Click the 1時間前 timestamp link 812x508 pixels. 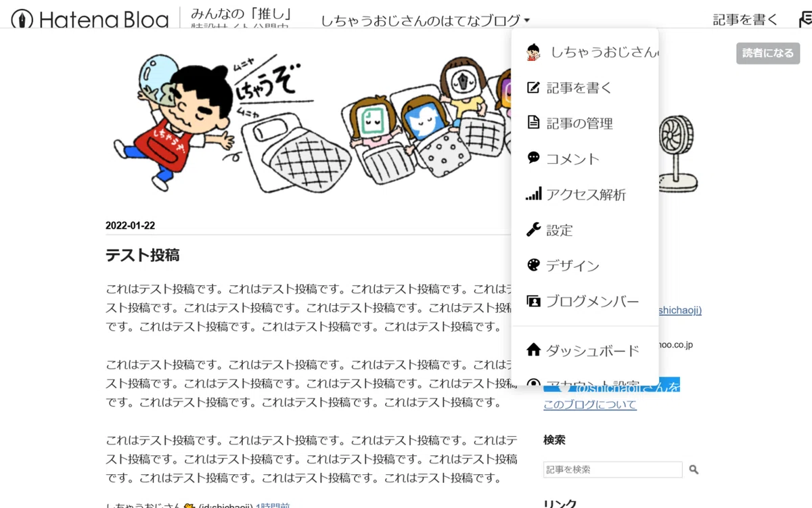pyautogui.click(x=273, y=505)
